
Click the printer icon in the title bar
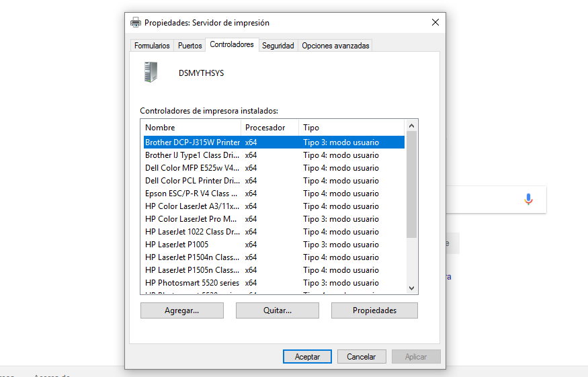point(136,22)
